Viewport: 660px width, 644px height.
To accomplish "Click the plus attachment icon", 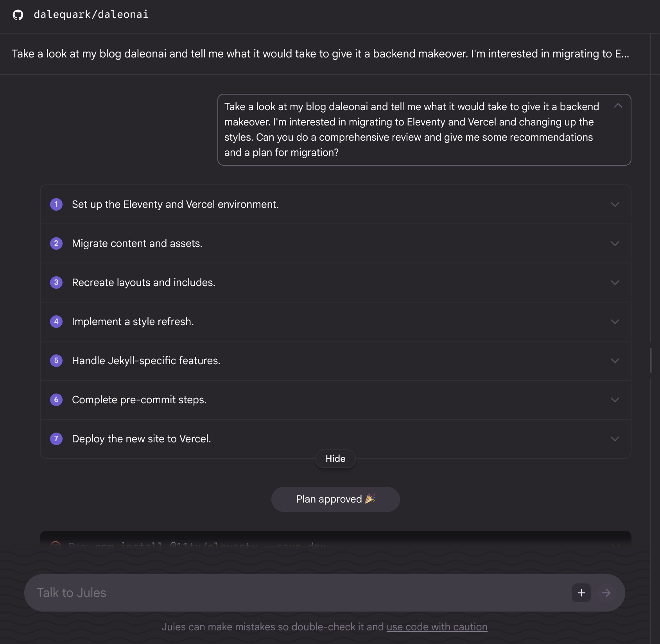I will (x=581, y=593).
